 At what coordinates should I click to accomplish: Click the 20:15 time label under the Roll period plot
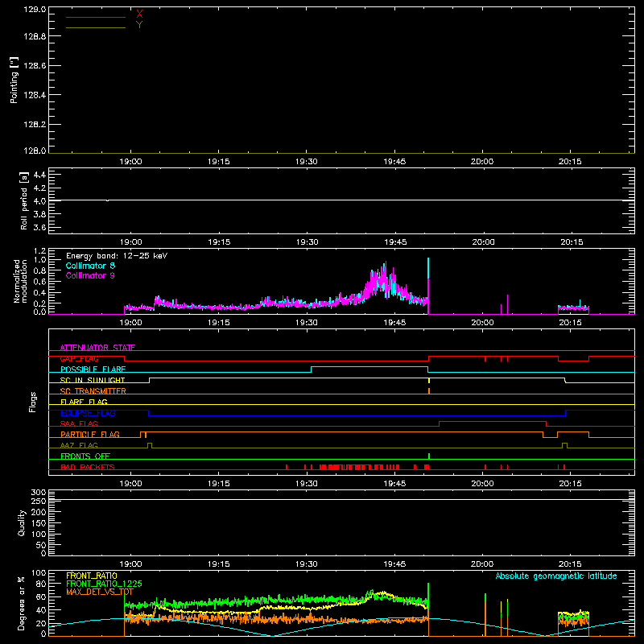[x=572, y=242]
